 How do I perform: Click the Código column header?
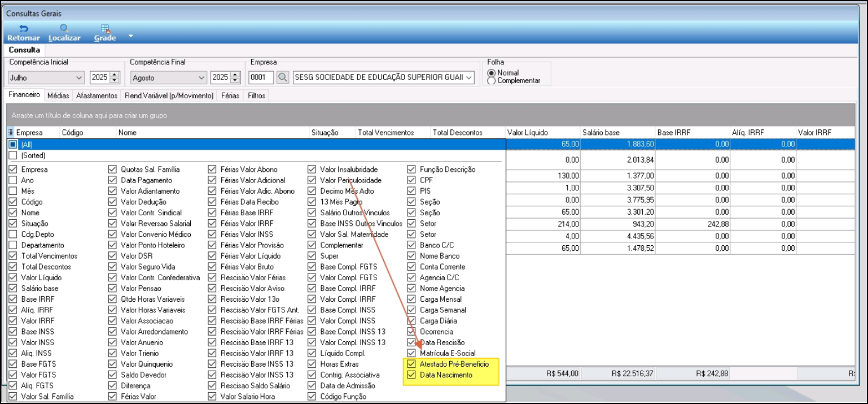coord(87,132)
